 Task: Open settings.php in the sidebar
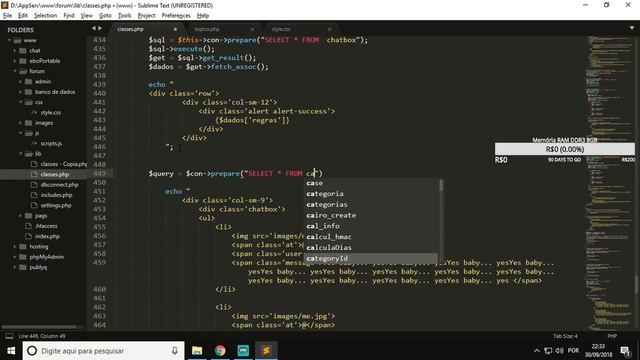point(56,205)
